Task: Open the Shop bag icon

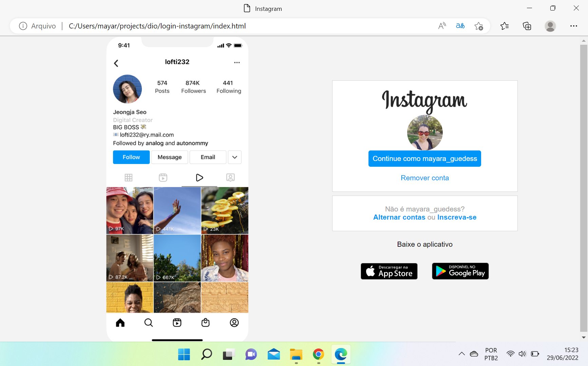Action: tap(205, 323)
